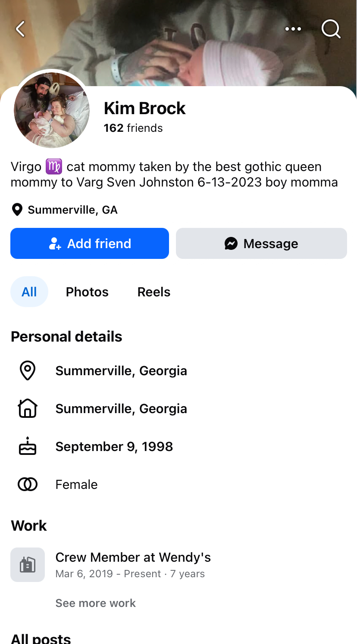Tap the hometown house icon

pos(28,408)
